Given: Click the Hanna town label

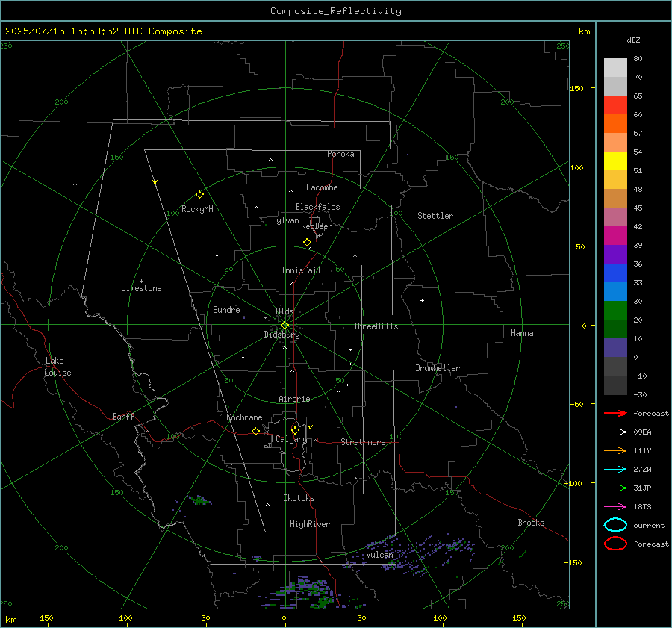Looking at the screenshot, I should 522,333.
